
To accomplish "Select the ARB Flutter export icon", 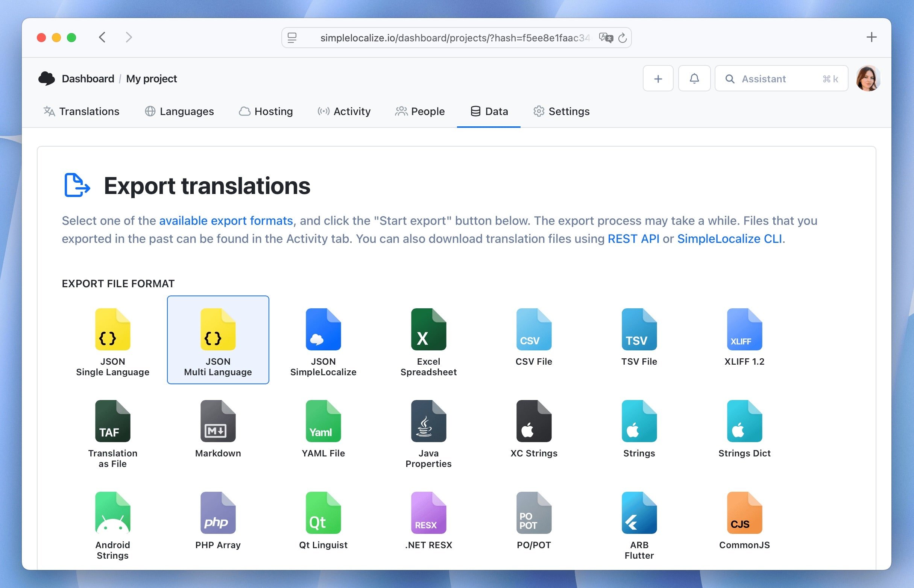I will pyautogui.click(x=639, y=513).
